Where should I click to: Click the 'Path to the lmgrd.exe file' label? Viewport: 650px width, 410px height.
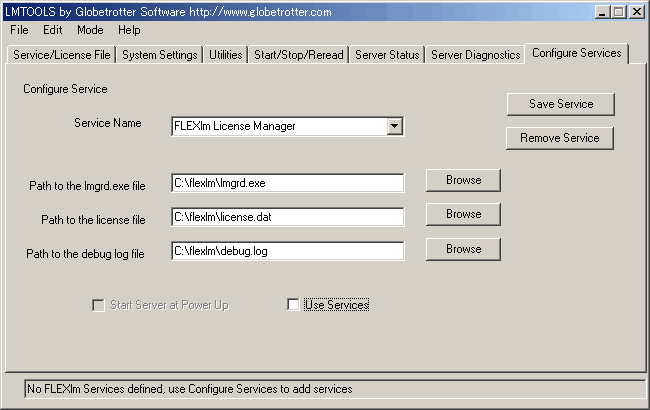(x=87, y=186)
